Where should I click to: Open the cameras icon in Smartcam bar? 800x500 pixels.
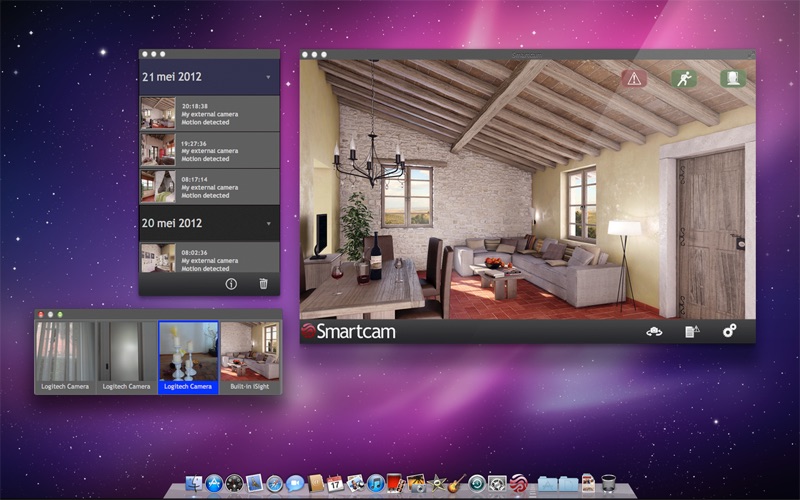pos(655,331)
